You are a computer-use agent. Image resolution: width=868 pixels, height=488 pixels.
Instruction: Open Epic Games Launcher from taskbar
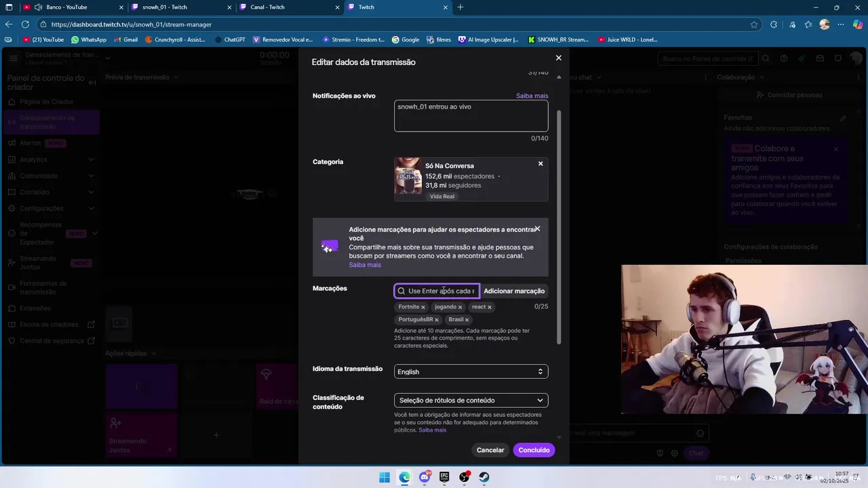444,477
